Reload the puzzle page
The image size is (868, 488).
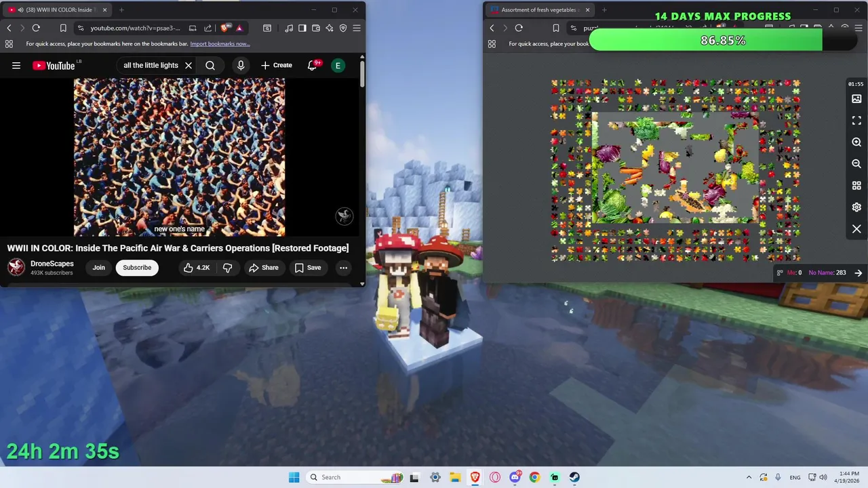click(519, 28)
